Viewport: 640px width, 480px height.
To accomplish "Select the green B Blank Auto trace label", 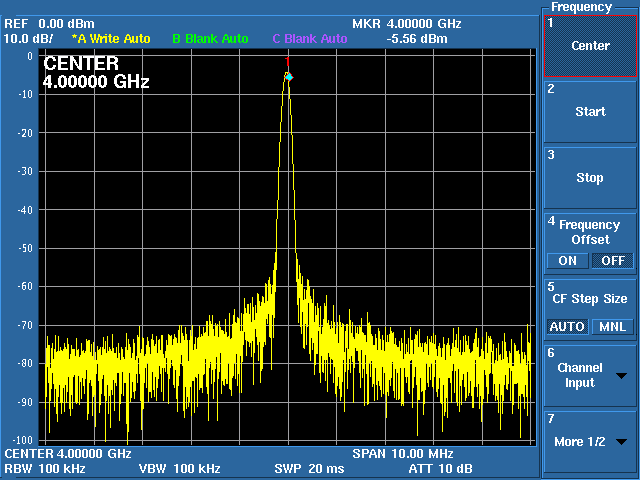I will click(x=210, y=39).
